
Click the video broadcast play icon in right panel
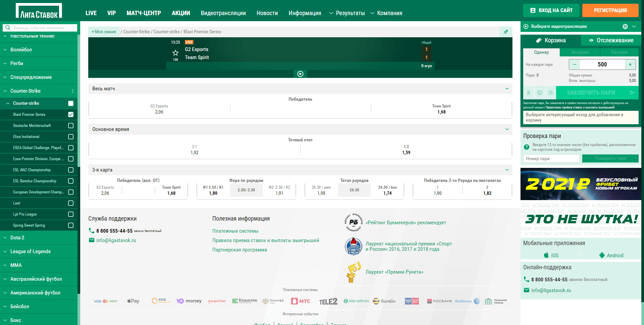pos(526,27)
